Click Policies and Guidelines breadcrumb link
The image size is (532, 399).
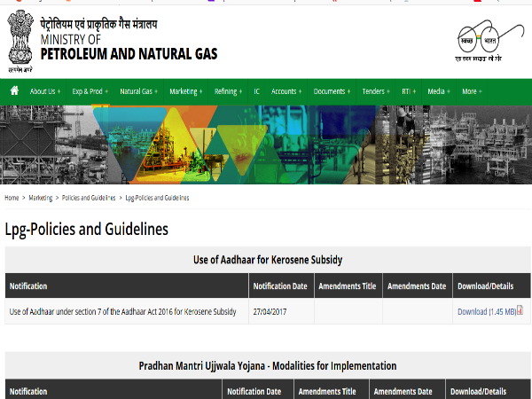point(89,198)
